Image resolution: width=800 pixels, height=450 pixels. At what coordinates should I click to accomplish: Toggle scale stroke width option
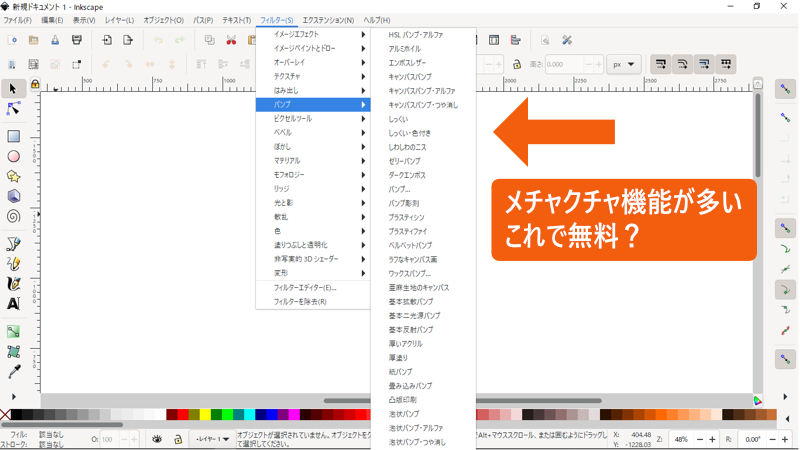click(661, 64)
